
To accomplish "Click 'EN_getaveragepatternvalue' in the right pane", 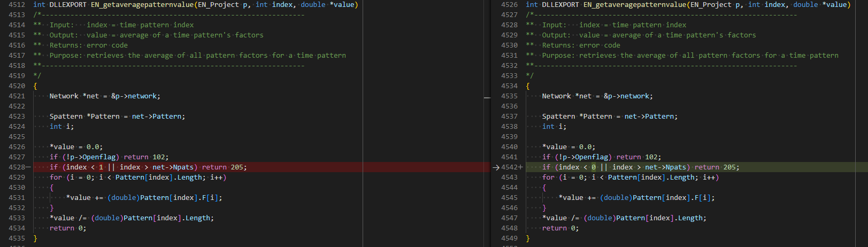I will pos(635,5).
